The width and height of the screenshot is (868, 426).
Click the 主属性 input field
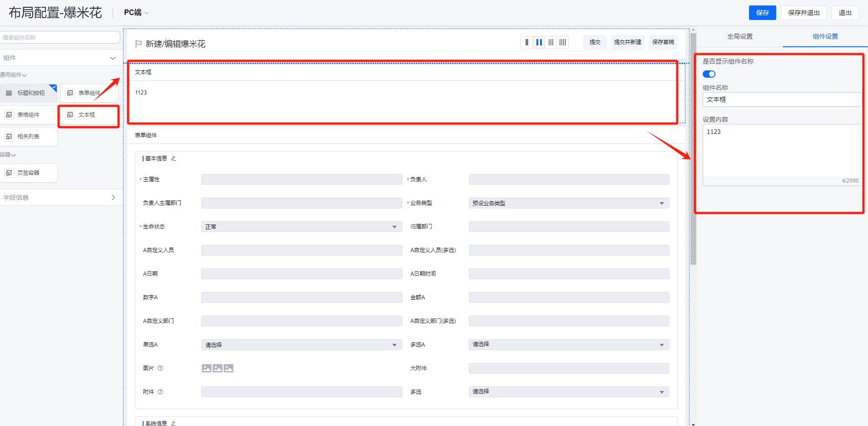click(x=302, y=179)
